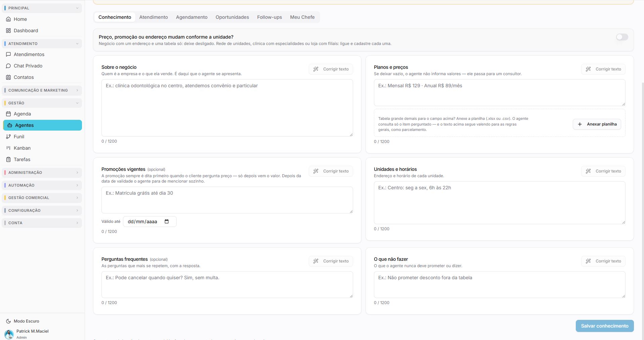
Task: Click the calendar picker icon in Válido até
Action: (x=167, y=222)
